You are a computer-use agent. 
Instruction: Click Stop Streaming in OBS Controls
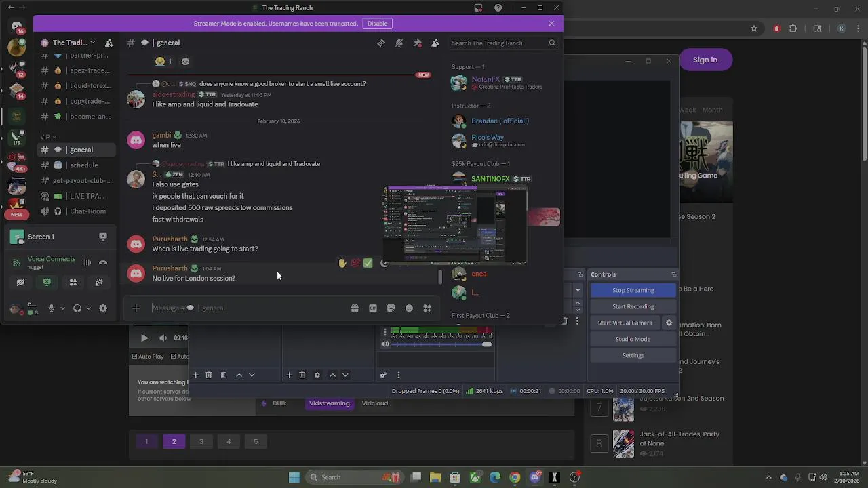tap(633, 290)
